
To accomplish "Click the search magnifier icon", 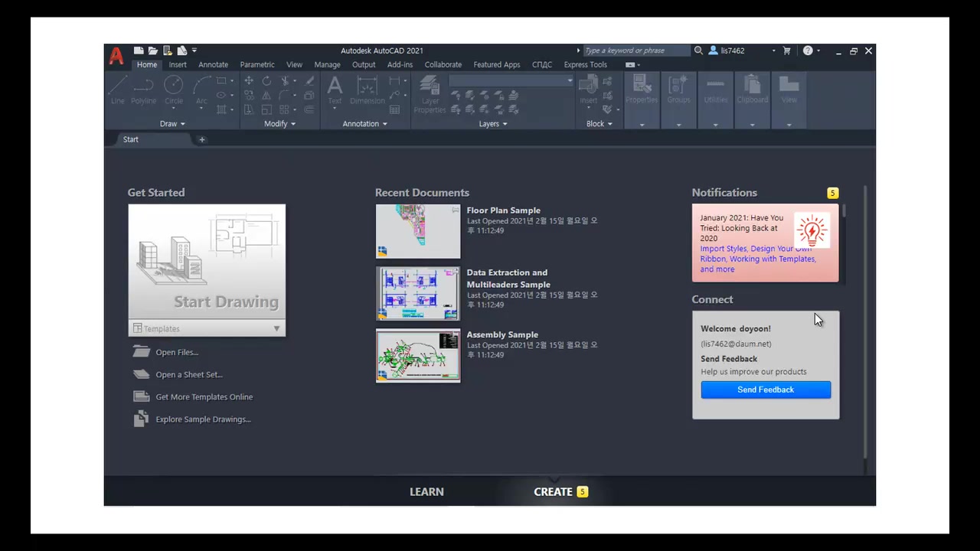I will [698, 51].
